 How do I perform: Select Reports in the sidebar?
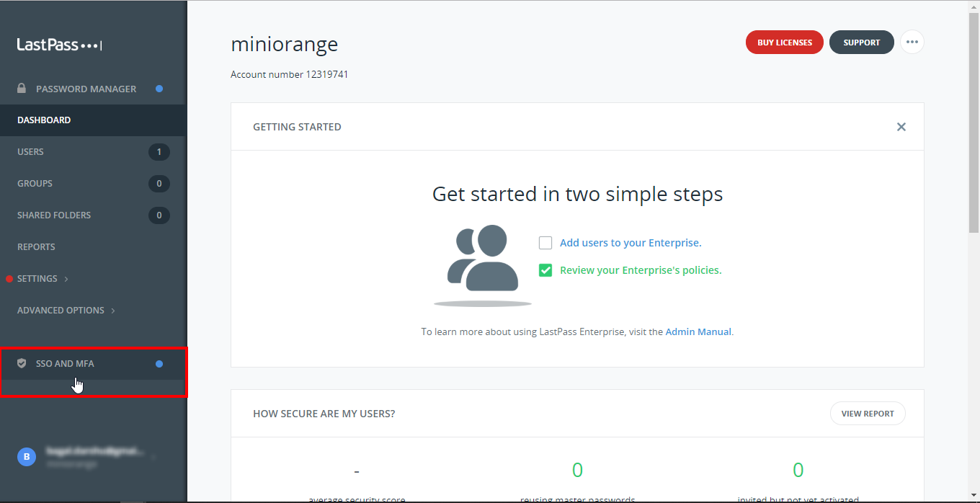tap(36, 246)
